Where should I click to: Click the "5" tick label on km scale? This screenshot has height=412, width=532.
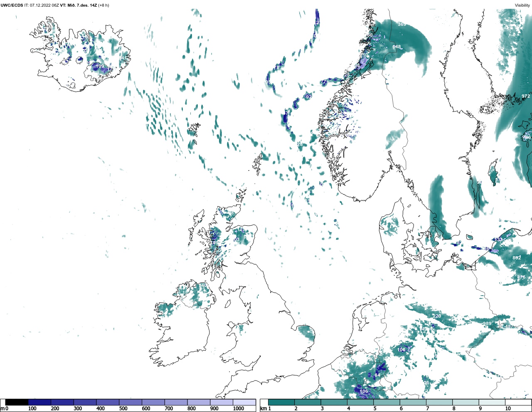point(375,409)
